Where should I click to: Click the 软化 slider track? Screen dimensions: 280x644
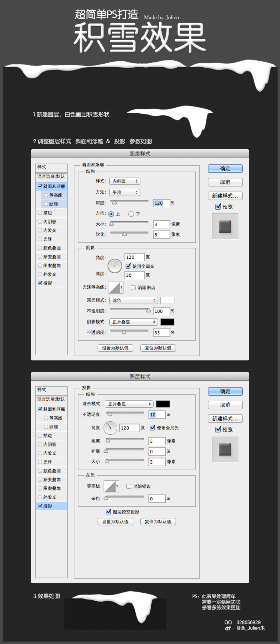pos(129,233)
